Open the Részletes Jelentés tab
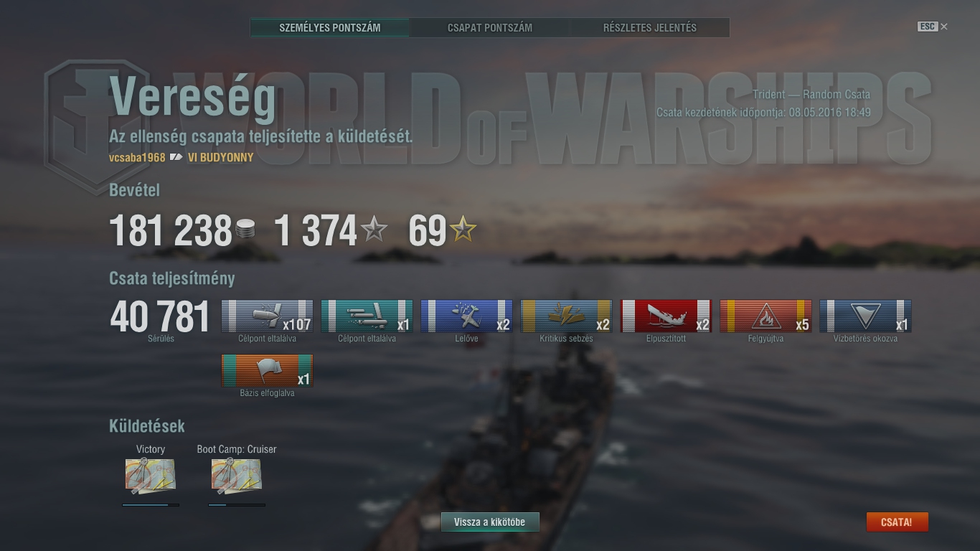This screenshot has width=980, height=551. pos(650,28)
